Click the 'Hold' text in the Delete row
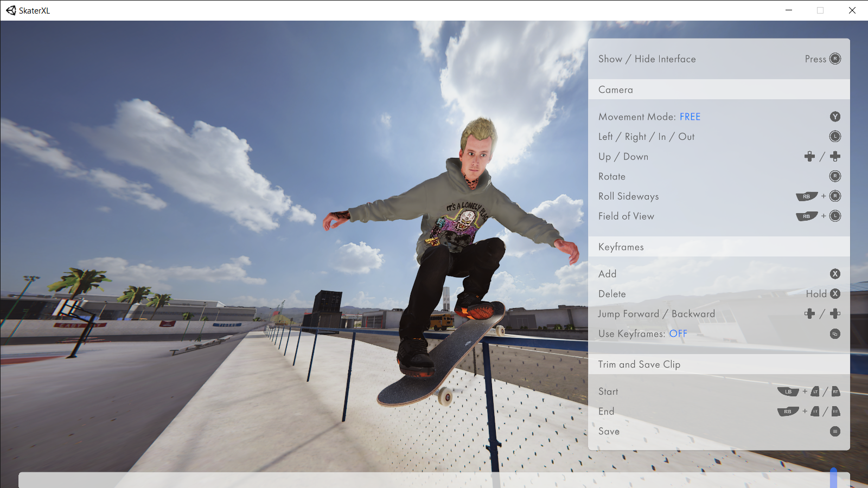Image resolution: width=868 pixels, height=488 pixels. click(x=816, y=294)
